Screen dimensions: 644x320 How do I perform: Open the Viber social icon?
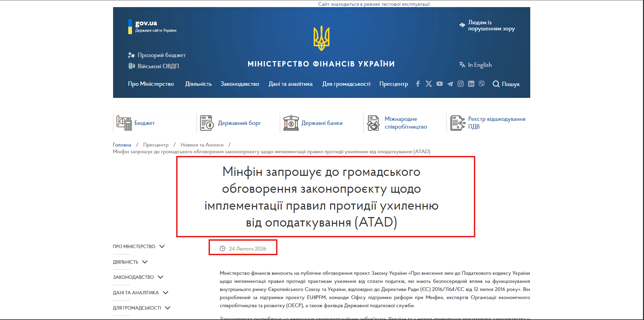(x=482, y=84)
